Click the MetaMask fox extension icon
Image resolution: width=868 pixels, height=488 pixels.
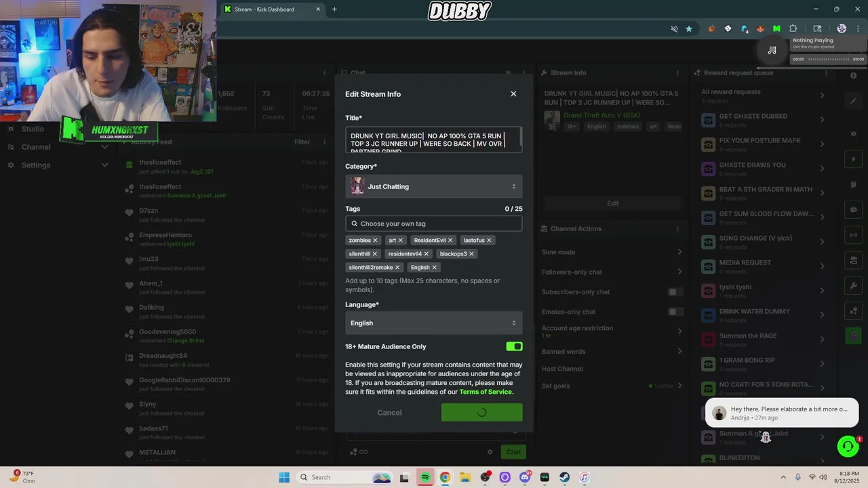(760, 28)
